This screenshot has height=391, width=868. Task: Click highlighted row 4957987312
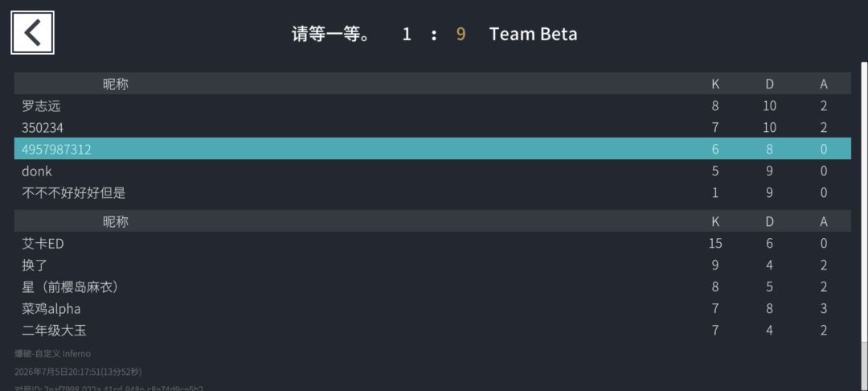[x=432, y=149]
